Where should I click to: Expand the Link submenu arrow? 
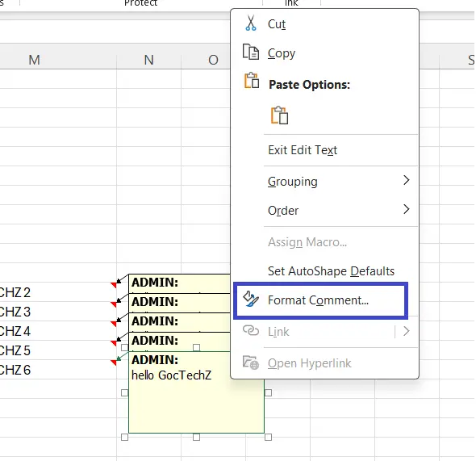click(x=407, y=331)
